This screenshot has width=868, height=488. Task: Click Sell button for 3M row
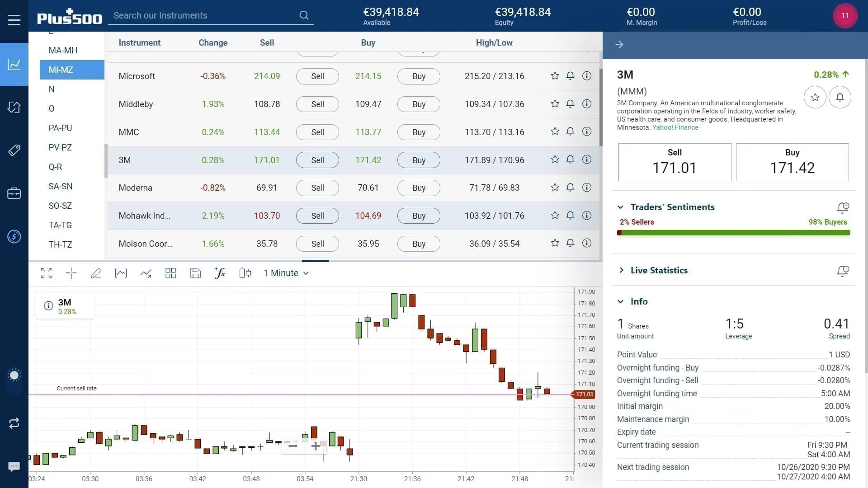(x=317, y=160)
